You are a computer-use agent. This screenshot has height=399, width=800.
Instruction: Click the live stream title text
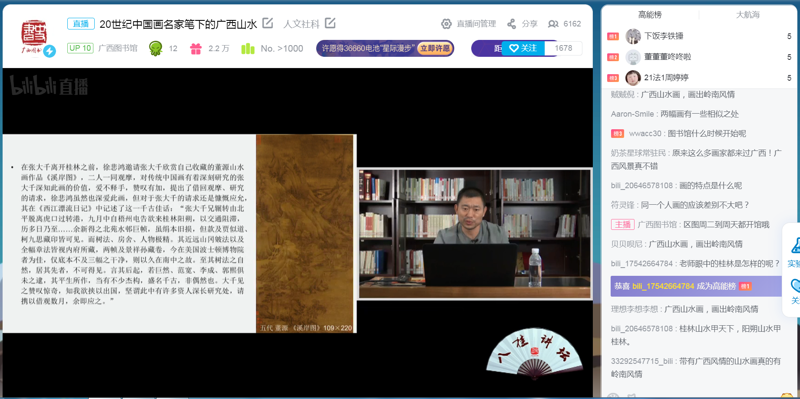[178, 24]
